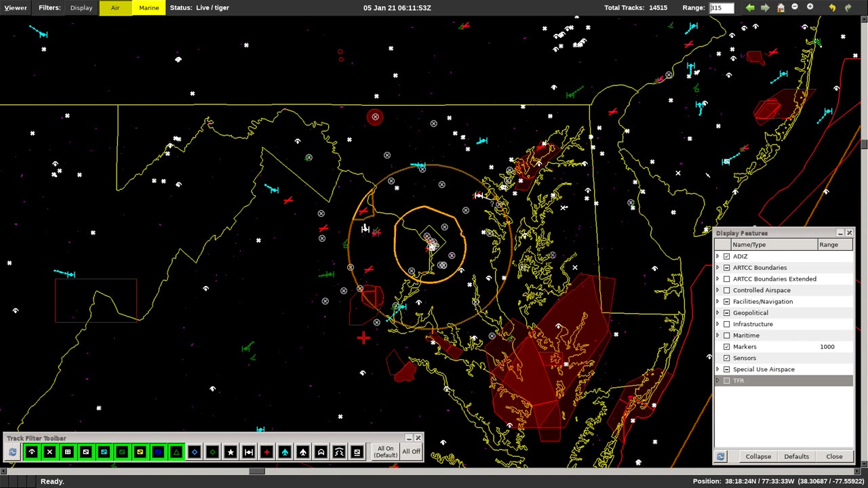Toggle the white arc-dot track filter
The image size is (868, 488).
[x=31, y=452]
